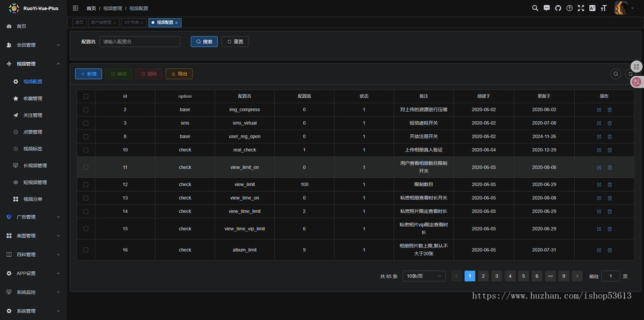
Task: Expand the 会员管理 sidebar menu
Action: tap(33, 45)
